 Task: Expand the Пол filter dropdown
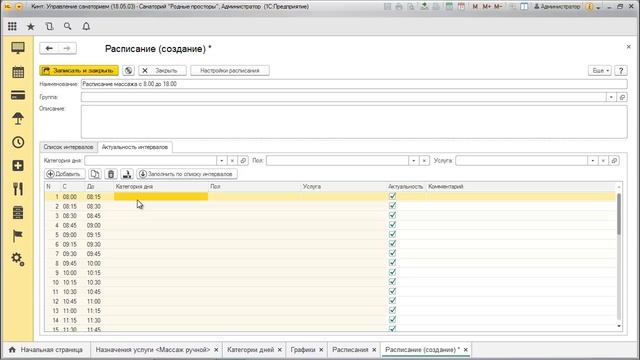coord(413,161)
